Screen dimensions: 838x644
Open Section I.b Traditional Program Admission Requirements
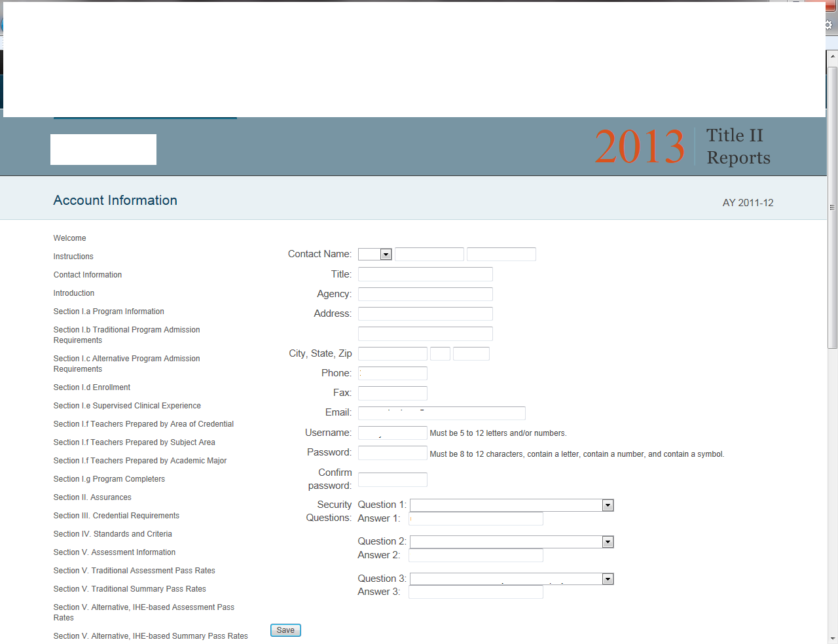point(127,335)
